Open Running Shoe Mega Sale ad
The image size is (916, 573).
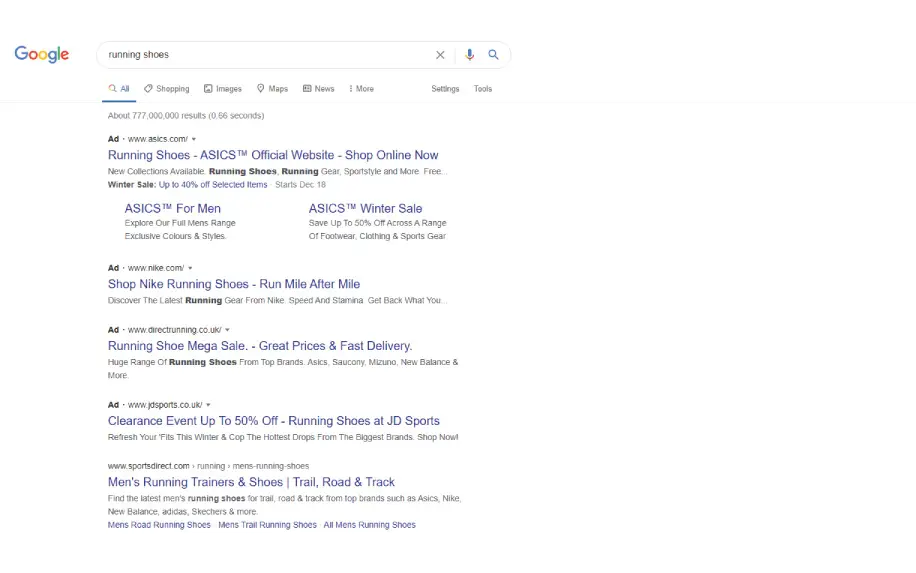pyautogui.click(x=260, y=346)
